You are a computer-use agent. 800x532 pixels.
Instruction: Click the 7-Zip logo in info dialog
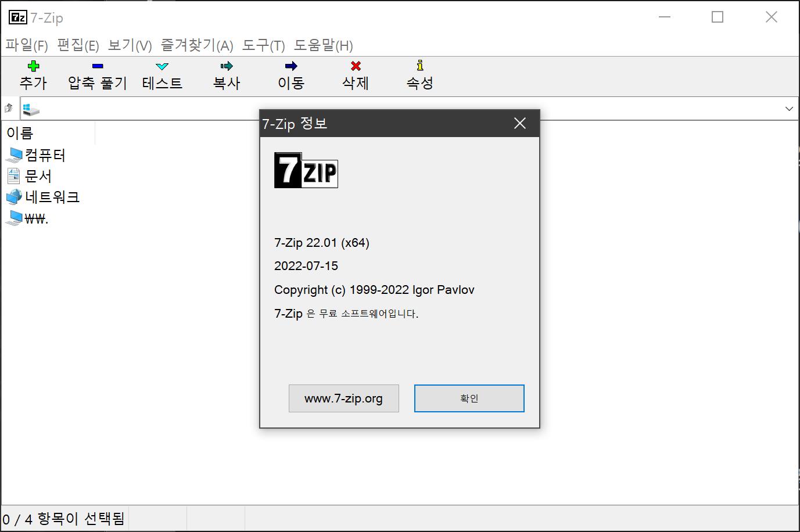[306, 170]
